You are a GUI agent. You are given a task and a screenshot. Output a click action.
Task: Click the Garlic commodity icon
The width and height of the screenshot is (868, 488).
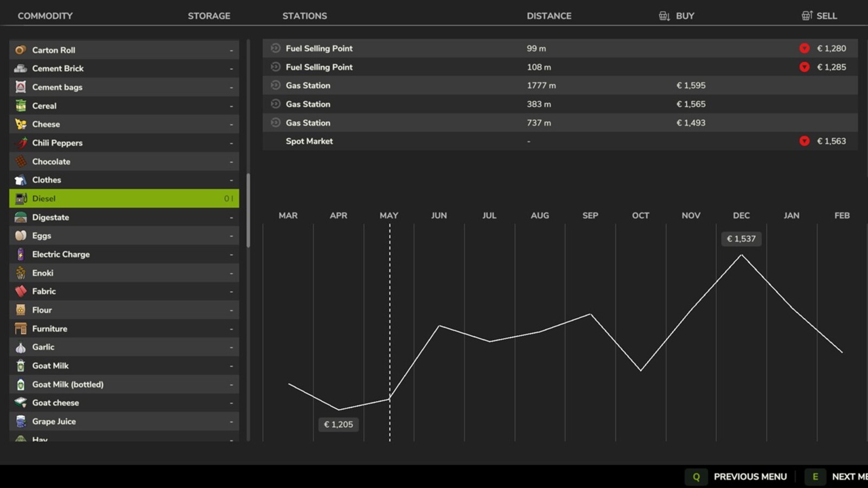(x=21, y=348)
